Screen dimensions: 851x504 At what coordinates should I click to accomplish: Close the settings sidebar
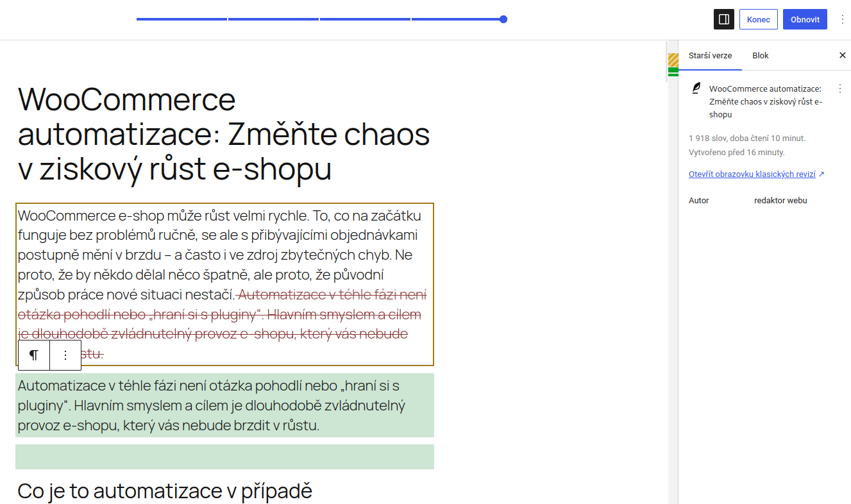tap(843, 56)
